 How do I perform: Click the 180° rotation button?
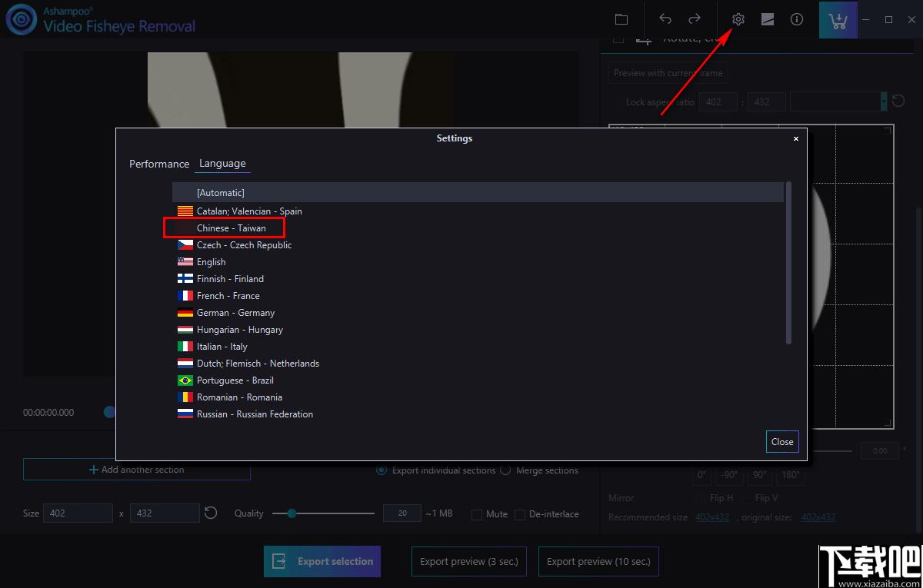click(790, 475)
